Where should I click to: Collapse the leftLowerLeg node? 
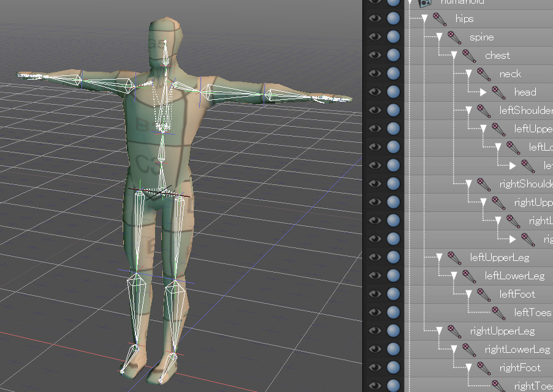(454, 276)
